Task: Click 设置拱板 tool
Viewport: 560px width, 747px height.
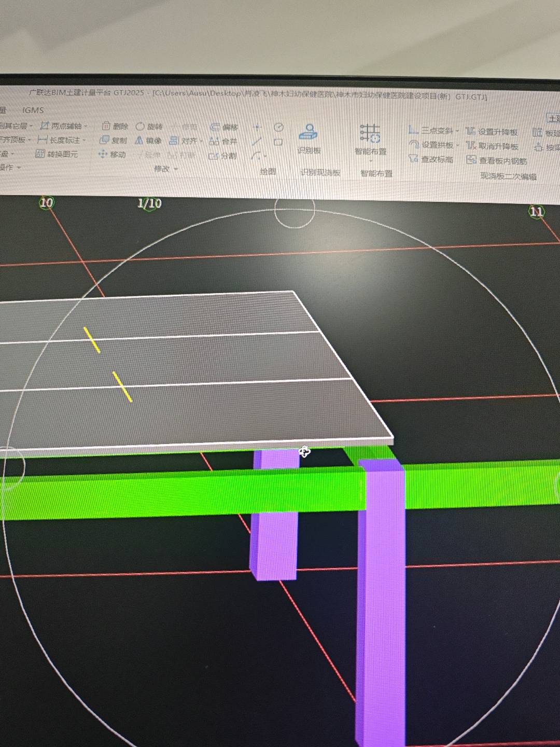Action: click(431, 145)
